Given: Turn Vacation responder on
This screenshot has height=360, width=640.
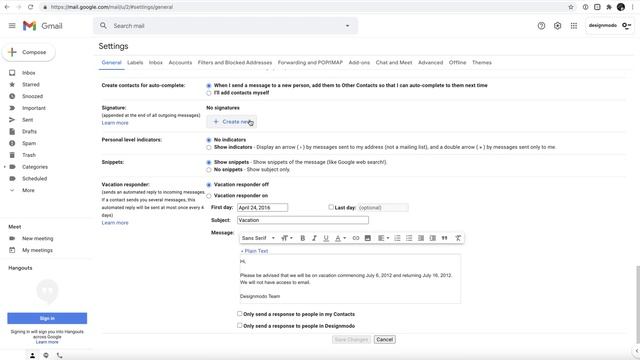Looking at the screenshot, I should click(209, 196).
